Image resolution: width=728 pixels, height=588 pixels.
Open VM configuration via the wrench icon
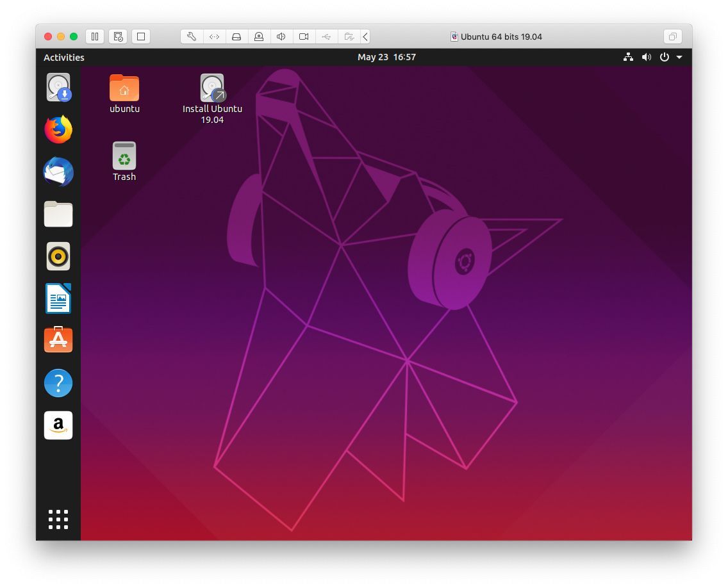click(191, 37)
